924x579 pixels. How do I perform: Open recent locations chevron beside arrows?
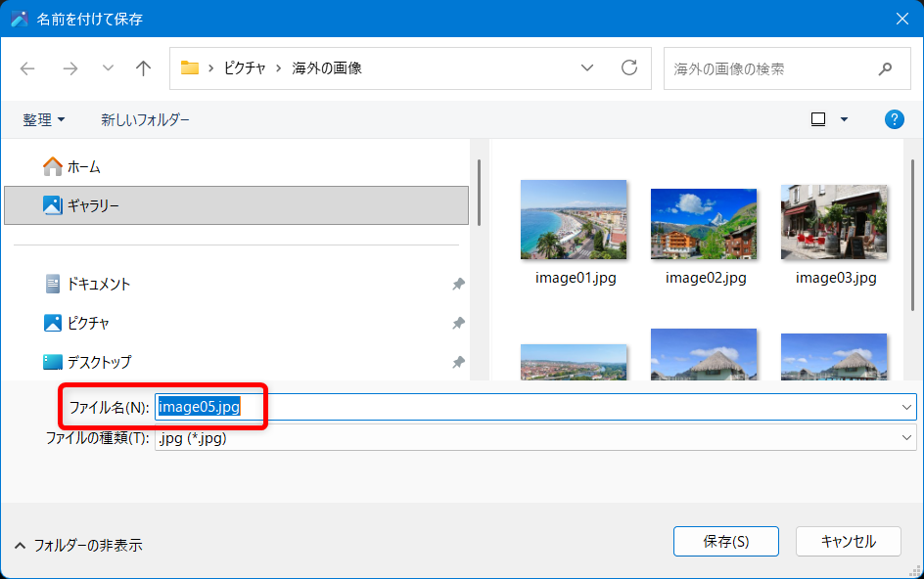(x=108, y=68)
